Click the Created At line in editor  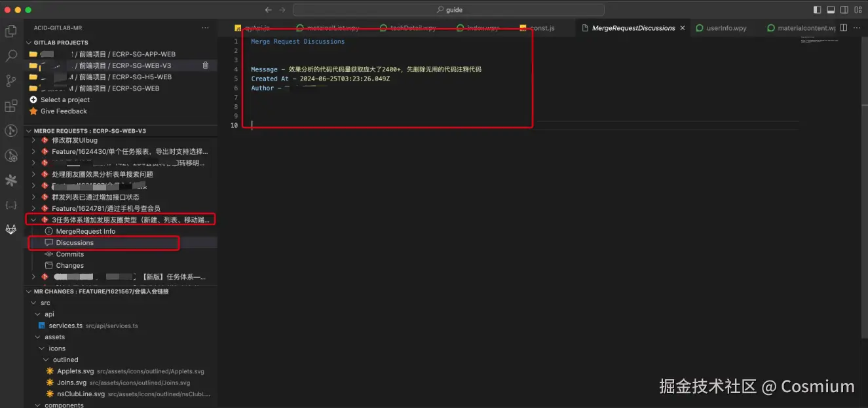pyautogui.click(x=320, y=79)
